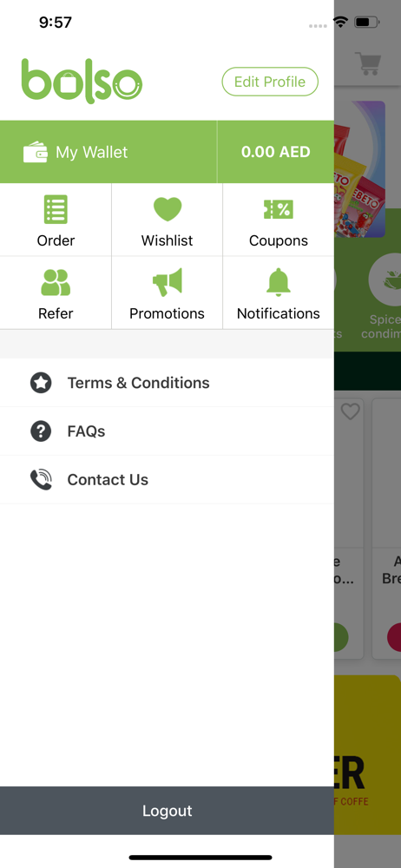The image size is (401, 868).
Task: Open the Coupons ticket icon
Action: click(x=278, y=209)
